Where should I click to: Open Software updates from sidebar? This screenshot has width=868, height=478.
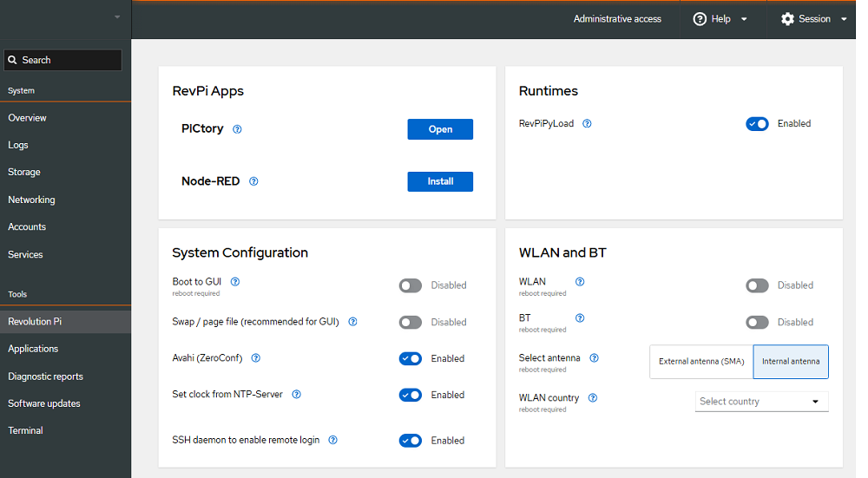[x=44, y=403]
